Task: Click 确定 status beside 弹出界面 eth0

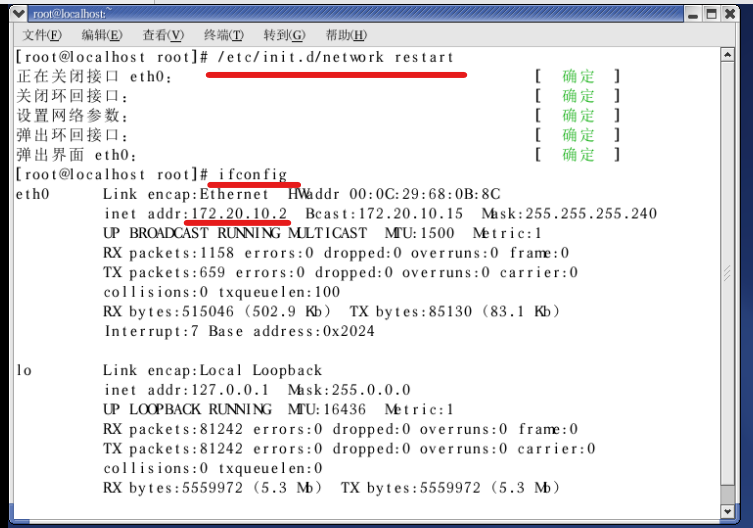Action: pyautogui.click(x=578, y=155)
